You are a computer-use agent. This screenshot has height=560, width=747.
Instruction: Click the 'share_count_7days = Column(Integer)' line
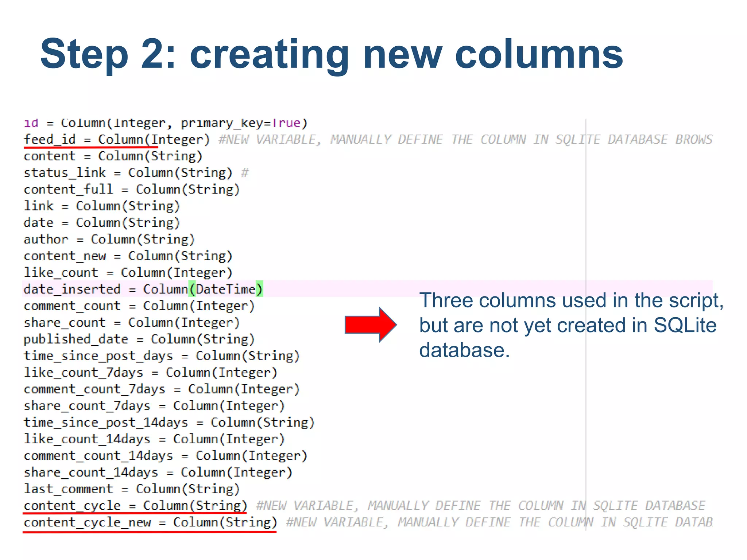154,406
